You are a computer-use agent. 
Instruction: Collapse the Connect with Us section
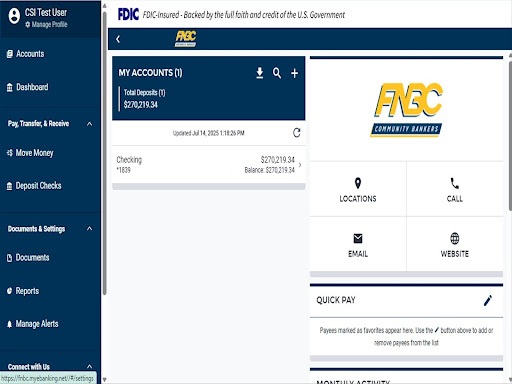coord(89,366)
